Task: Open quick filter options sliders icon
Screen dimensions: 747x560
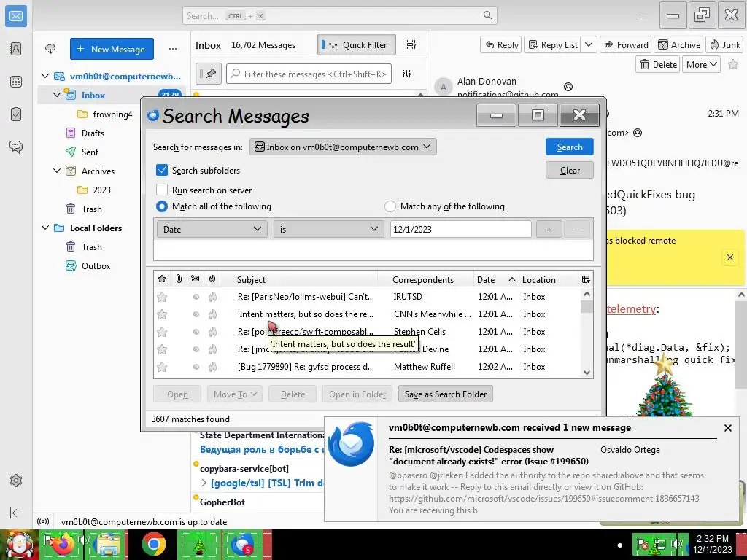Action: pos(406,74)
